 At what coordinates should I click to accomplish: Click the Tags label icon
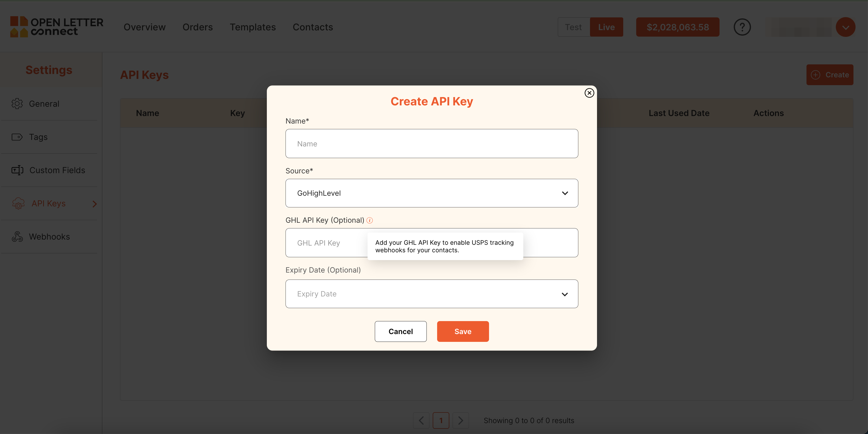tap(17, 137)
